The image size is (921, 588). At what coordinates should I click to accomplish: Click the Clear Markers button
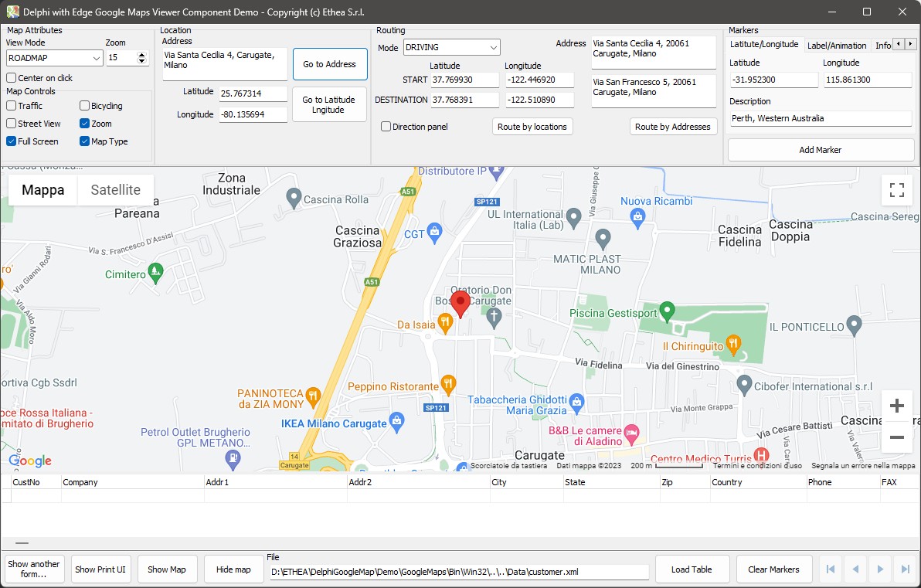point(773,569)
